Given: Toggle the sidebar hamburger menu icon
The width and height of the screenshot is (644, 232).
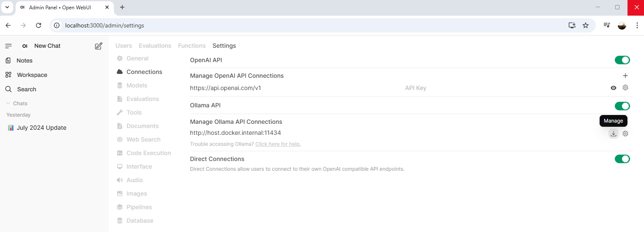Looking at the screenshot, I should tap(8, 46).
